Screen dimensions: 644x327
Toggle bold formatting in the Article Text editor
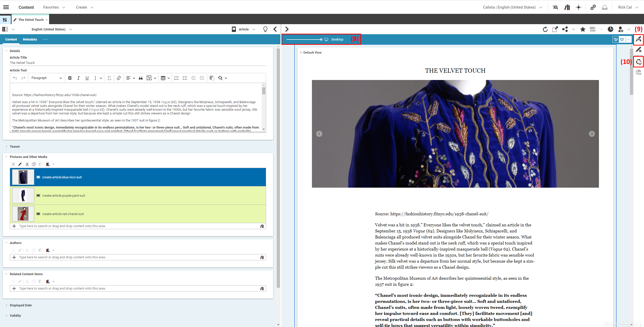click(x=70, y=78)
